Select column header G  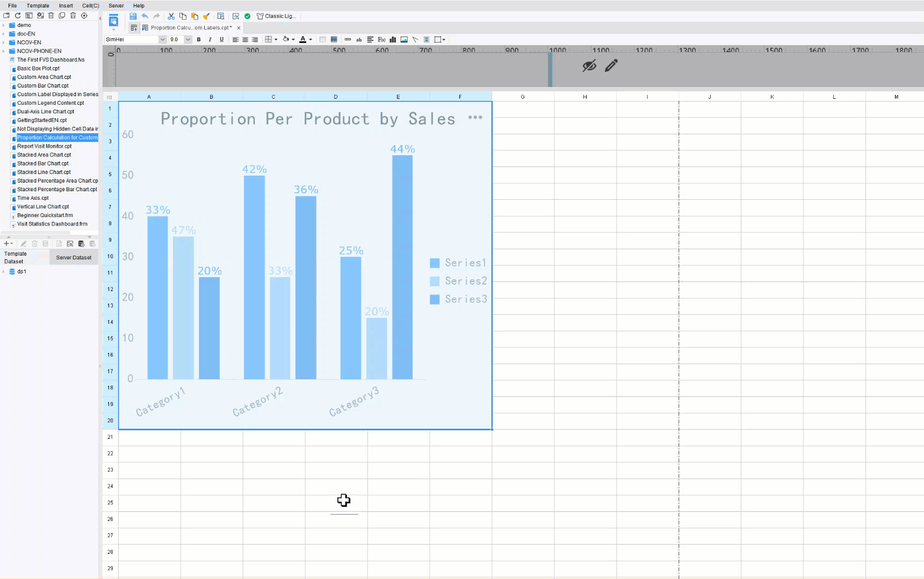coord(523,97)
